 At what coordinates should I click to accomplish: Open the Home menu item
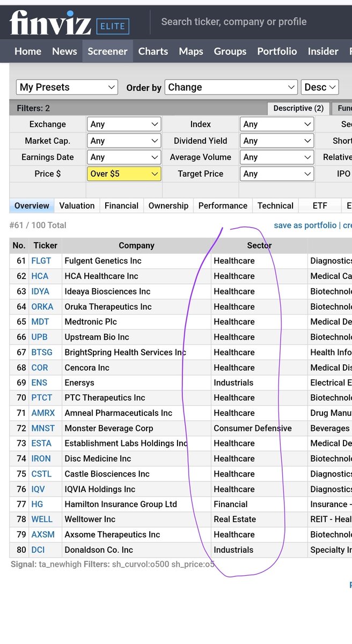[28, 52]
